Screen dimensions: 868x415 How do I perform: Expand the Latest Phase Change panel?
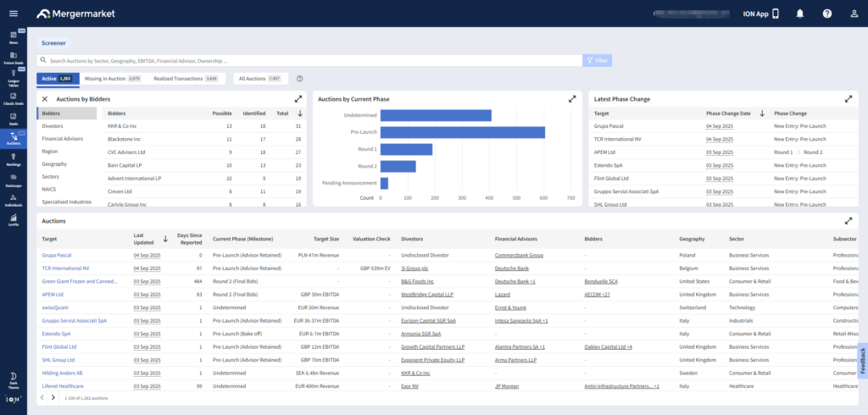tap(849, 99)
